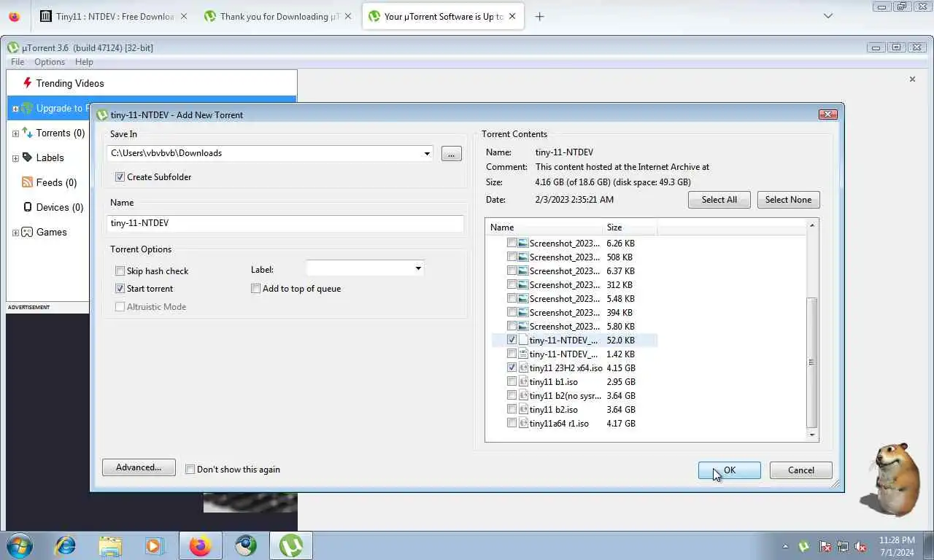Click the Devices icon in sidebar
The image size is (934, 560).
28,207
